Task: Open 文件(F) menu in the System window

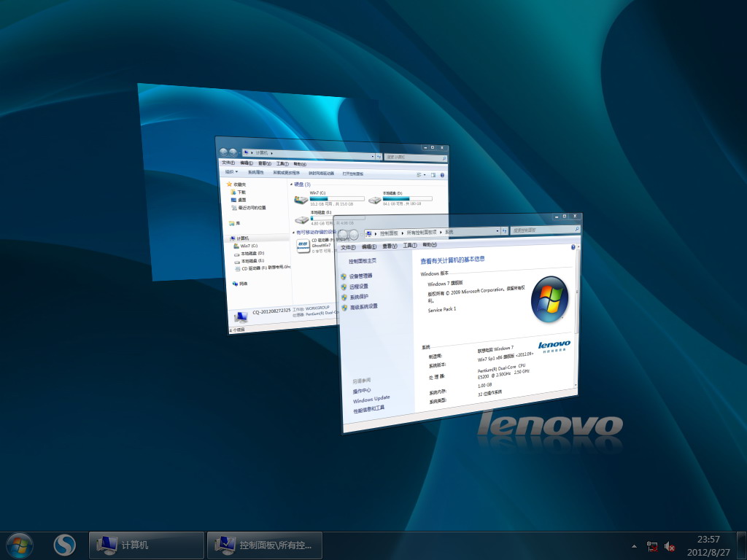Action: click(x=348, y=248)
